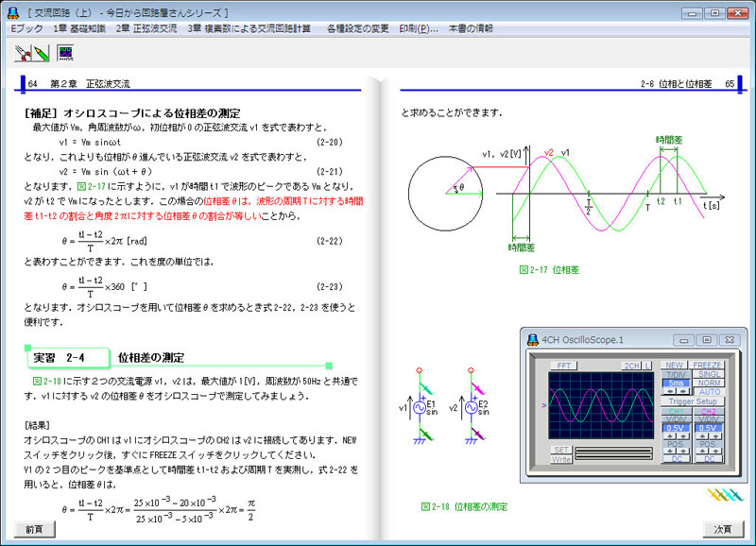Go to next page with 次頁

point(723,529)
